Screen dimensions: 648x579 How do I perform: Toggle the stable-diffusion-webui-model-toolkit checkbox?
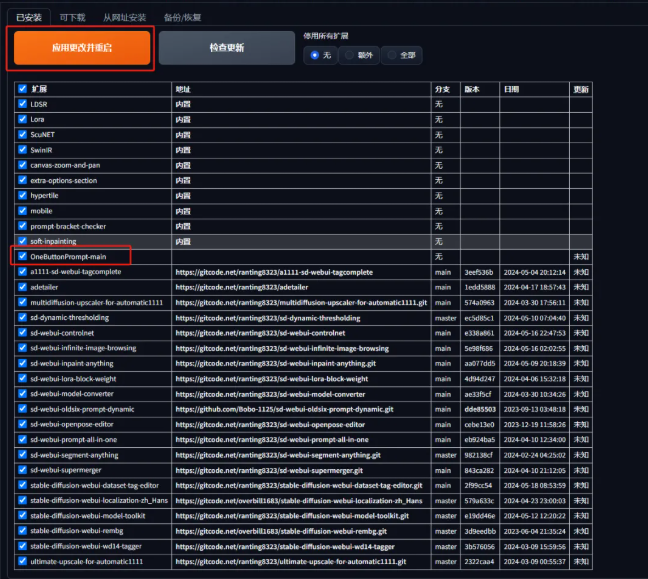click(22, 515)
